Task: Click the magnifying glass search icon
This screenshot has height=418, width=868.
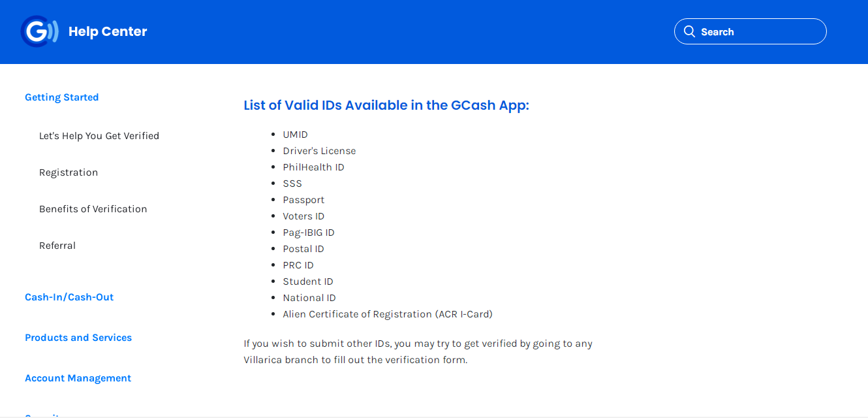Action: [689, 31]
